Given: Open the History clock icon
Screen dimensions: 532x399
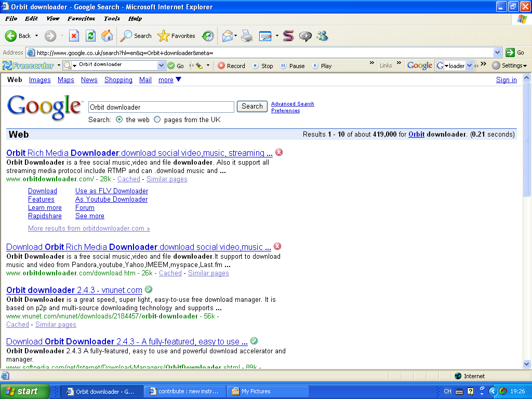Looking at the screenshot, I should click(x=208, y=36).
